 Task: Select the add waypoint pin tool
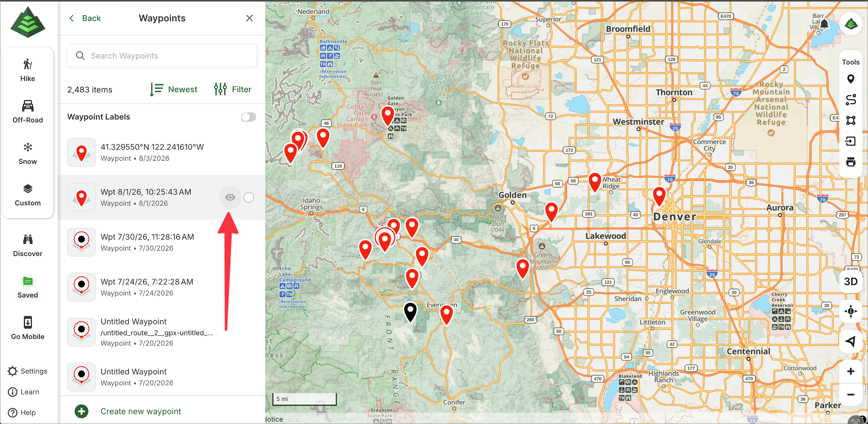tap(851, 79)
